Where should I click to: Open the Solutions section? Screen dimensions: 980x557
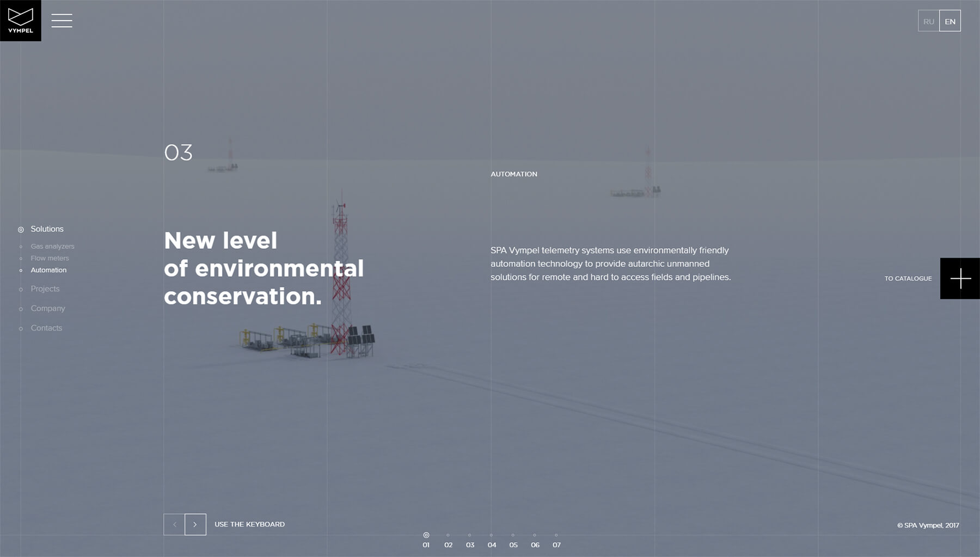[47, 229]
